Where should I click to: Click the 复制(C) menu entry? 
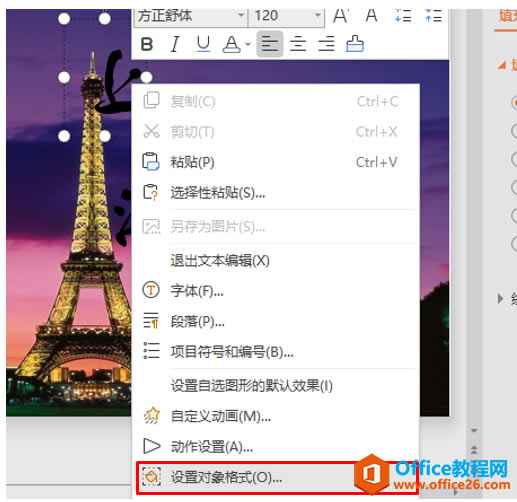coord(276,101)
